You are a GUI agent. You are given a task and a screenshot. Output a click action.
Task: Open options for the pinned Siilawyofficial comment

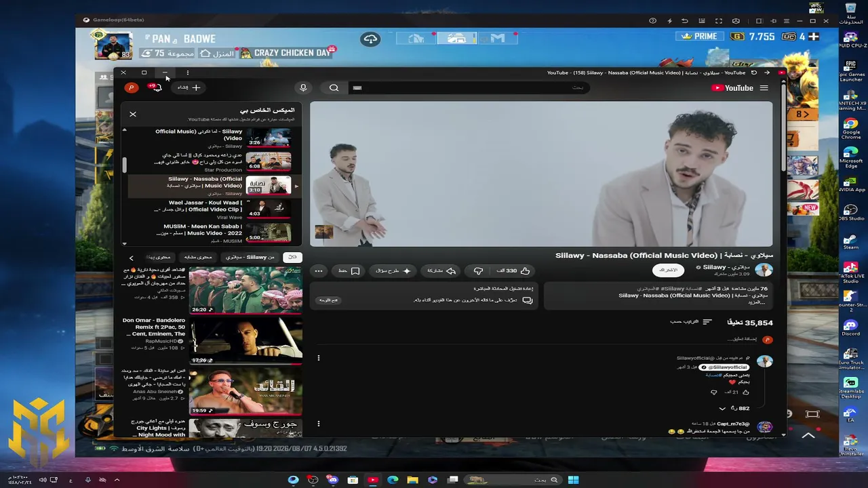[319, 358]
